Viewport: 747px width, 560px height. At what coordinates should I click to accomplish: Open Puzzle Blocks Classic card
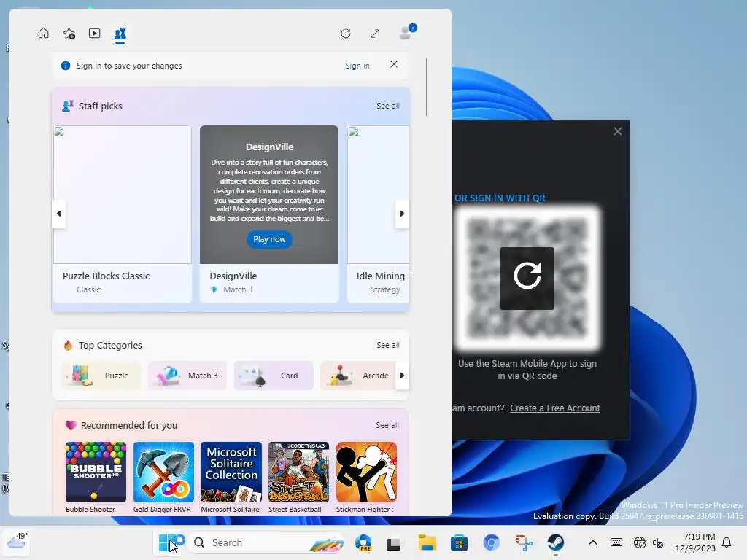point(123,214)
